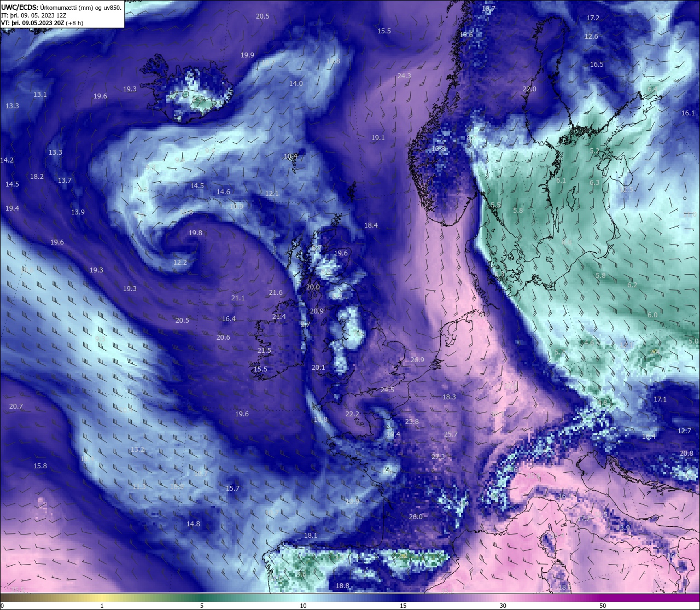Click the 13.7 value label

point(65,181)
